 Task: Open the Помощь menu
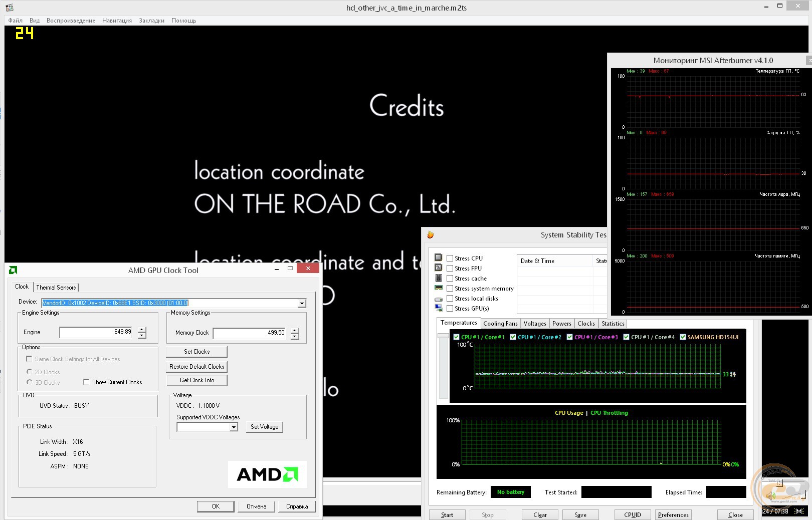click(x=183, y=21)
